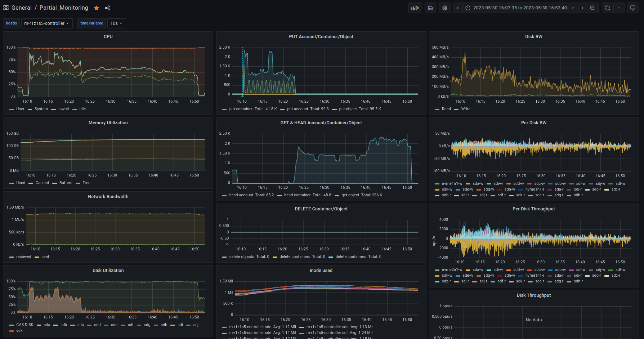Save the dashboard using the disk icon

click(430, 8)
